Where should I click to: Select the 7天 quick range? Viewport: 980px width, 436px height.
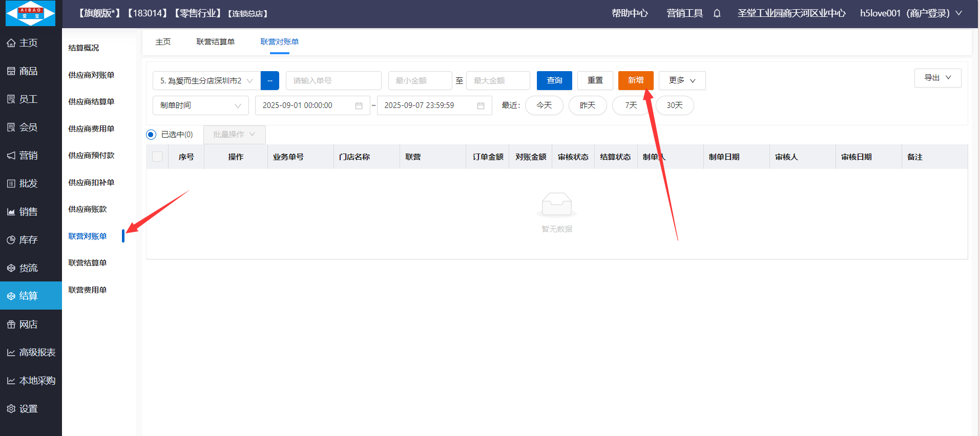[631, 105]
